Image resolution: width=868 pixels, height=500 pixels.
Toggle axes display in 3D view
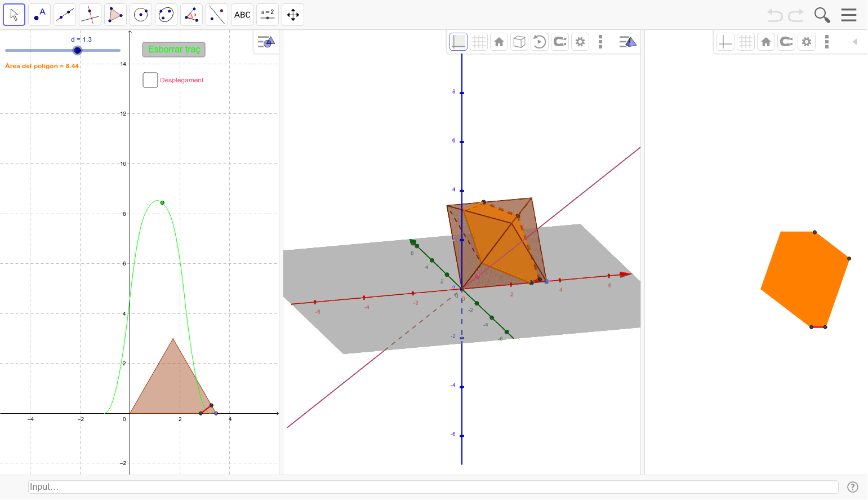[459, 42]
